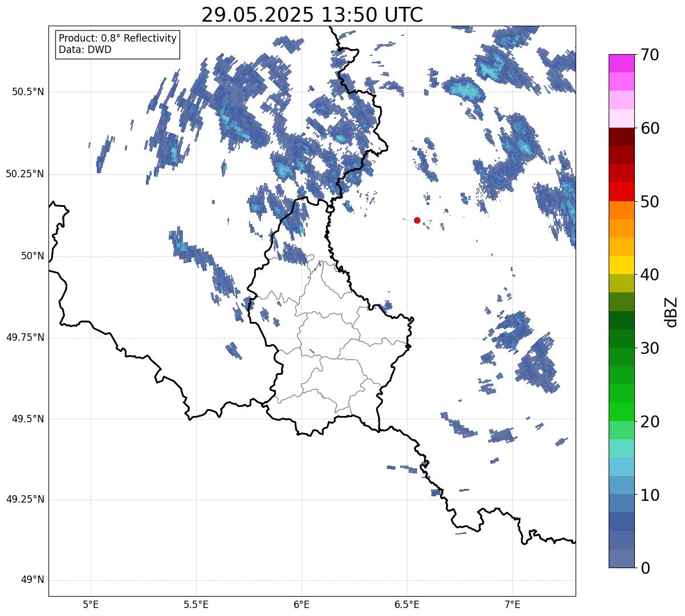Click the pale pink swatch just above 60 dBZ

pos(622,119)
